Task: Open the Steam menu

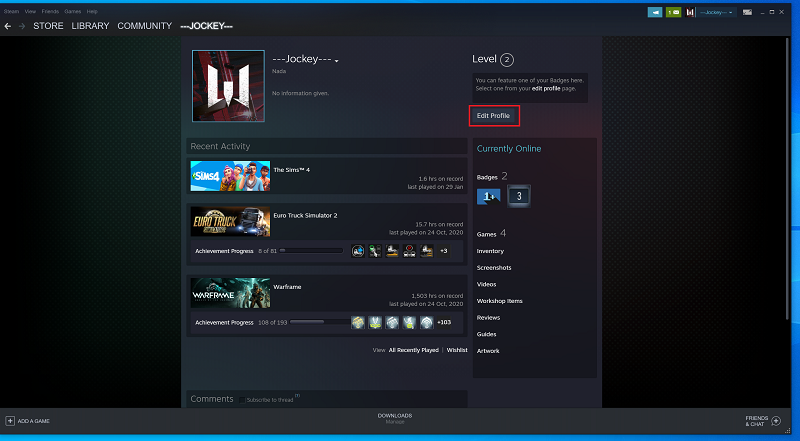Action: coord(10,11)
